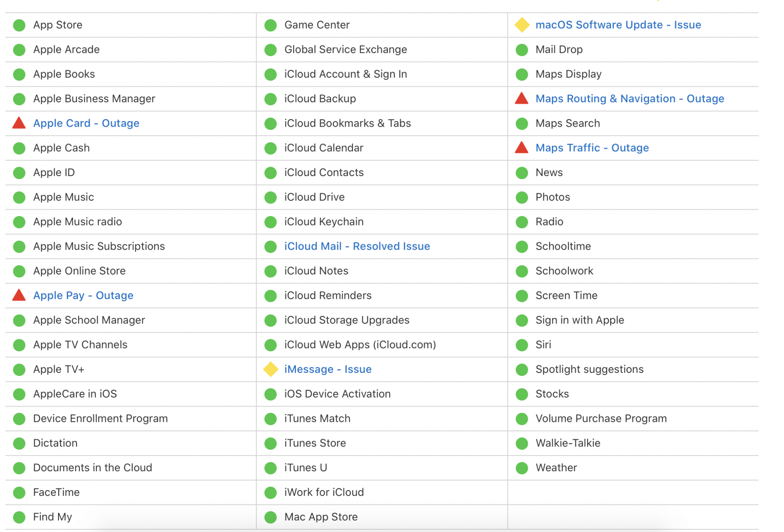Click green status dot beside Siri
784x532 pixels.
tap(522, 345)
